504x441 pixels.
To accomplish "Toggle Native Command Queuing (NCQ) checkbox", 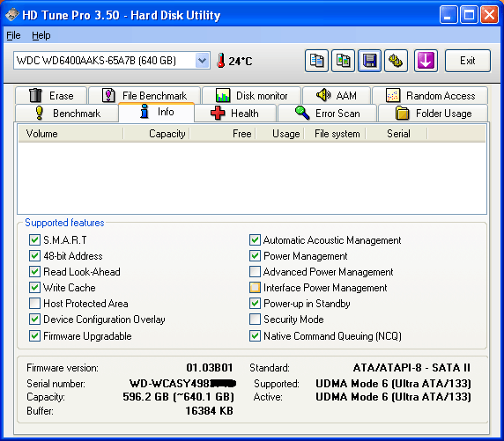I will pos(255,336).
